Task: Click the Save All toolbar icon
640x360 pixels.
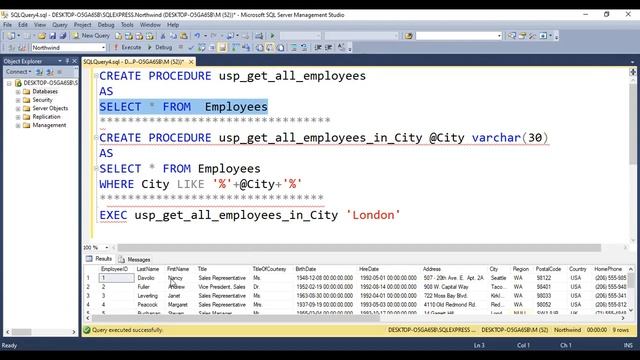Action: (x=63, y=36)
